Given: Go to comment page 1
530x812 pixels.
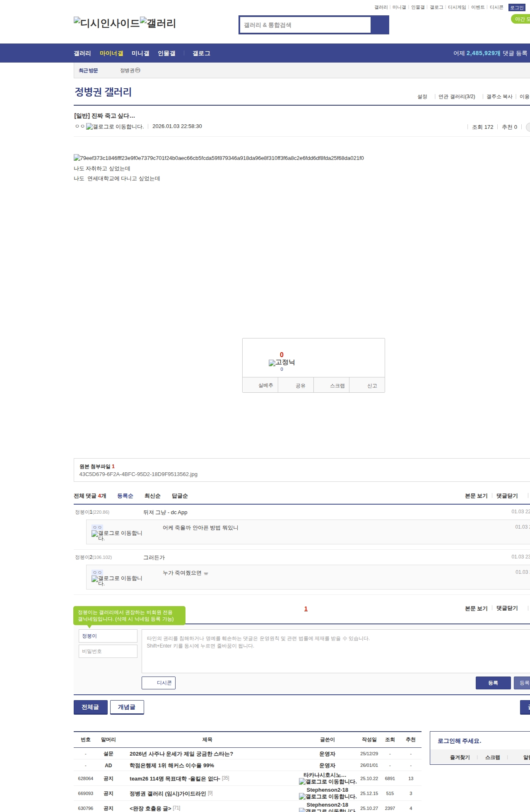Looking at the screenshot, I should tap(306, 609).
